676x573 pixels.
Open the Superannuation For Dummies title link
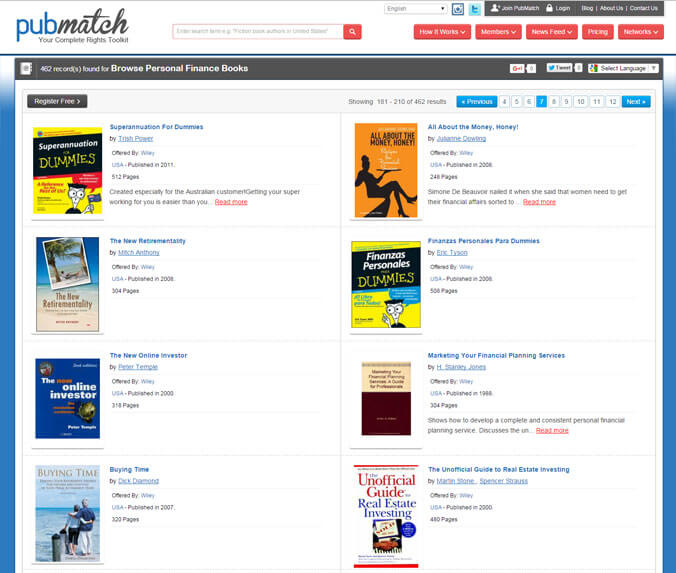pos(156,127)
